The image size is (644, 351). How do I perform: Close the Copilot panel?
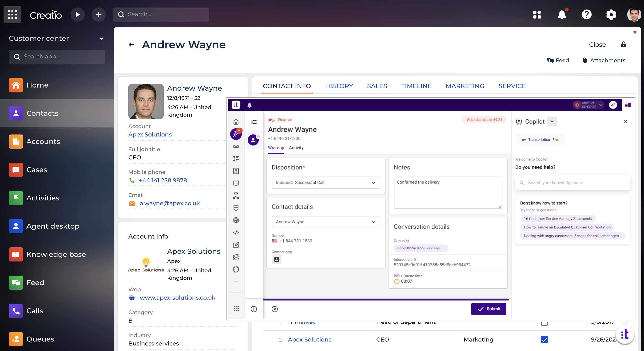625,121
